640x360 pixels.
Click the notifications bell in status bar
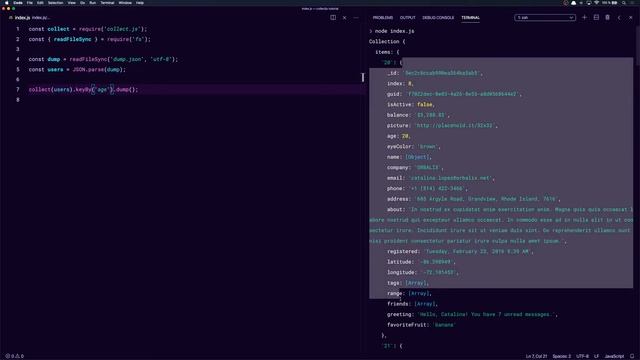[x=632, y=356]
